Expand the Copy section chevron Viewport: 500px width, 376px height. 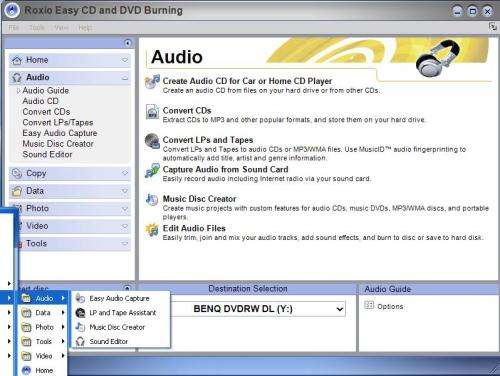point(125,173)
